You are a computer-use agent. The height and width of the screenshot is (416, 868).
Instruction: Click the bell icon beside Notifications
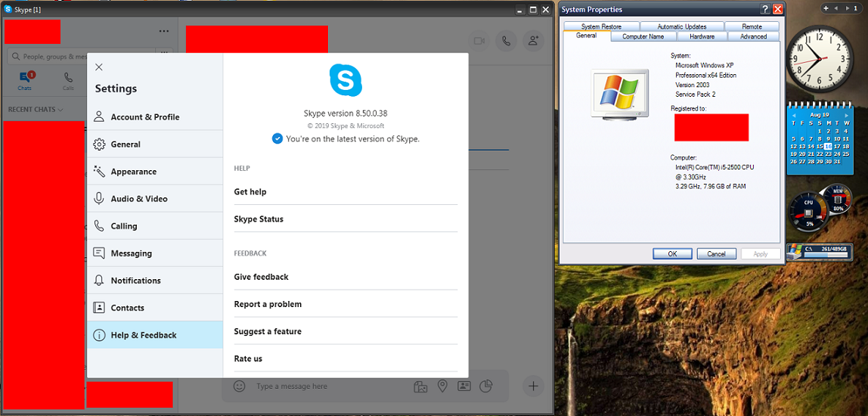(x=99, y=281)
